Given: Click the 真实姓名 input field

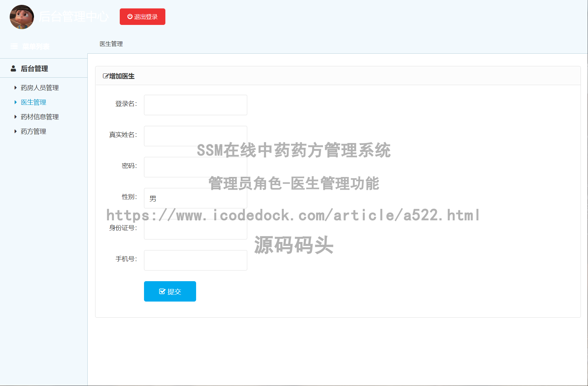Looking at the screenshot, I should click(x=195, y=136).
